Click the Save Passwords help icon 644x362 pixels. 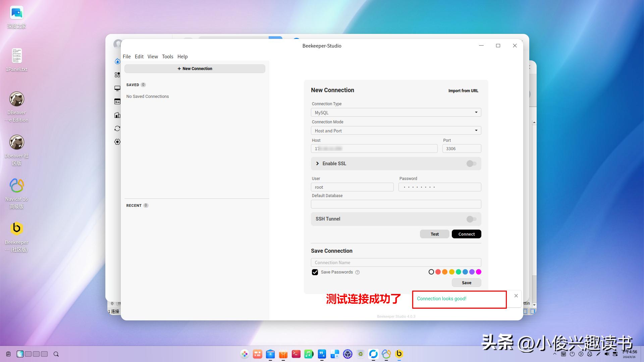click(x=358, y=272)
